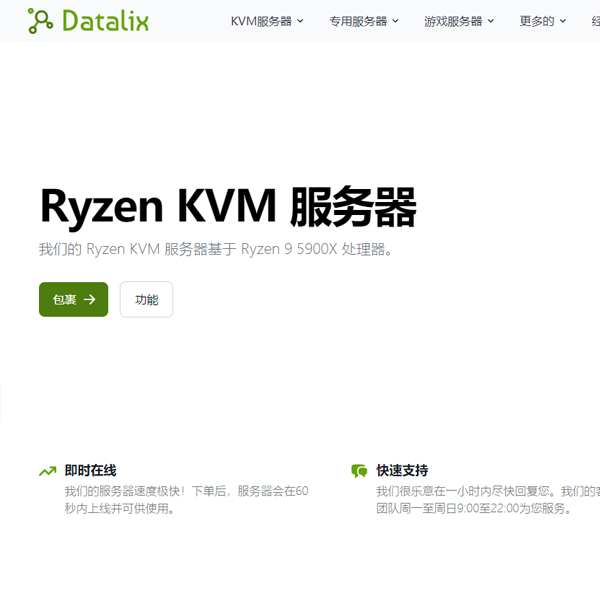The height and width of the screenshot is (600, 600).
Task: Select the subtitle mentioning Ryzen 9 5900X
Action: 215,249
